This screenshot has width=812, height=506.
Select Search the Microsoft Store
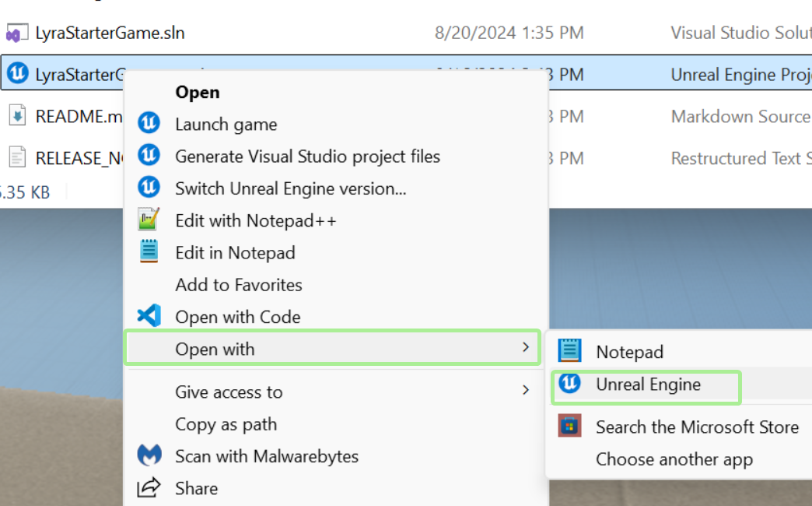click(x=697, y=427)
